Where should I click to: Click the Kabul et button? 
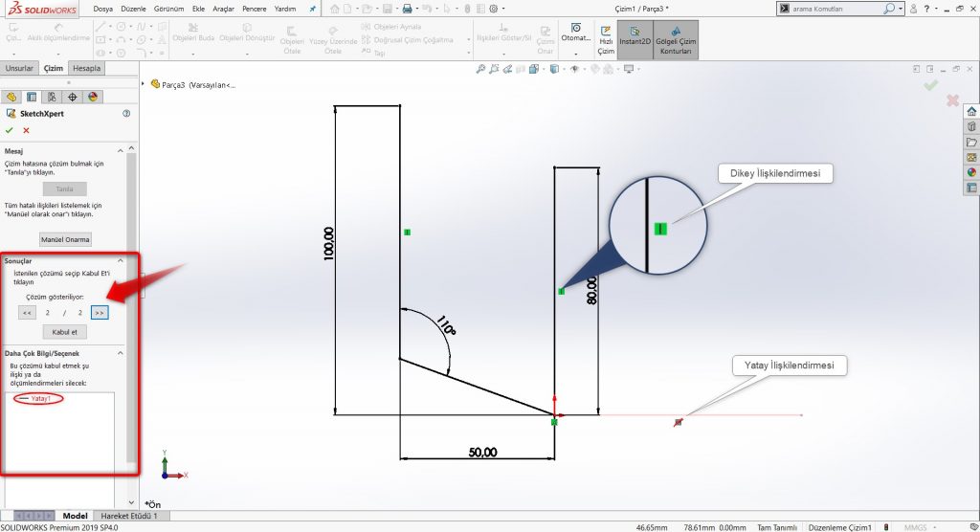pyautogui.click(x=65, y=332)
